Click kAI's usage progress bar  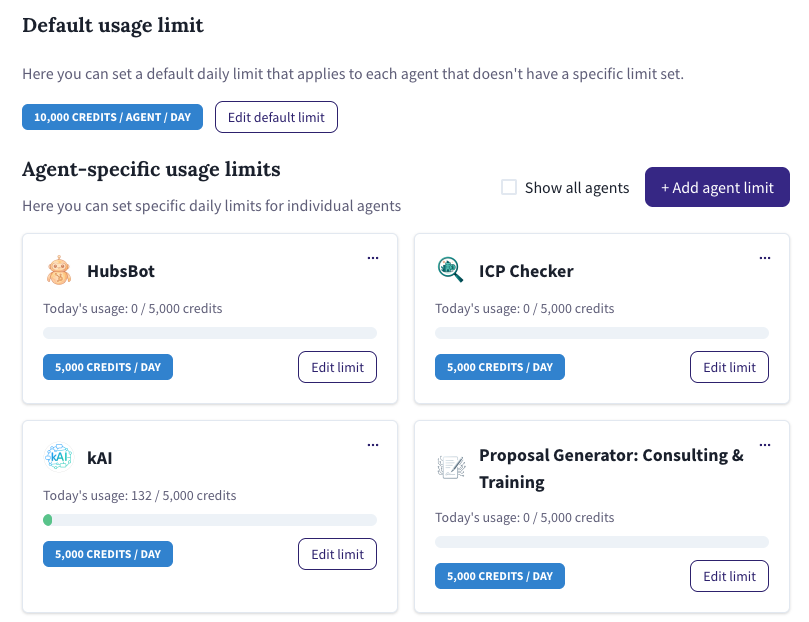pyautogui.click(x=209, y=520)
